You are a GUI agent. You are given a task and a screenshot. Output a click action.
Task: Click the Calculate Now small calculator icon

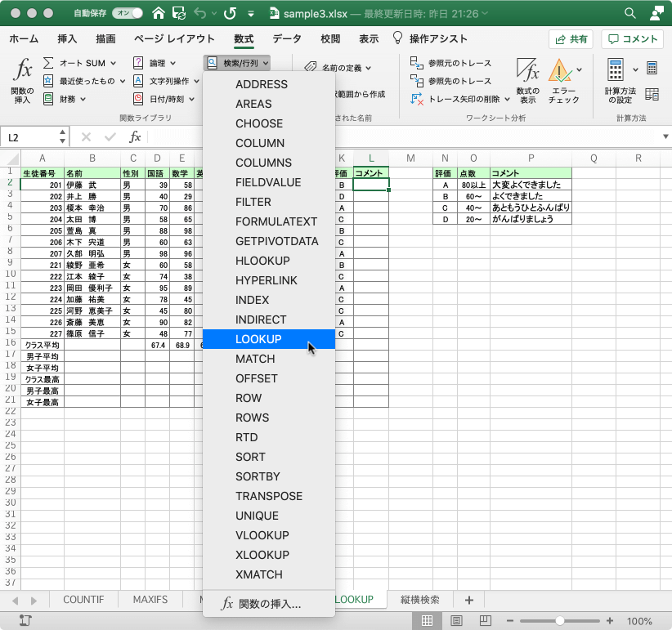click(652, 68)
